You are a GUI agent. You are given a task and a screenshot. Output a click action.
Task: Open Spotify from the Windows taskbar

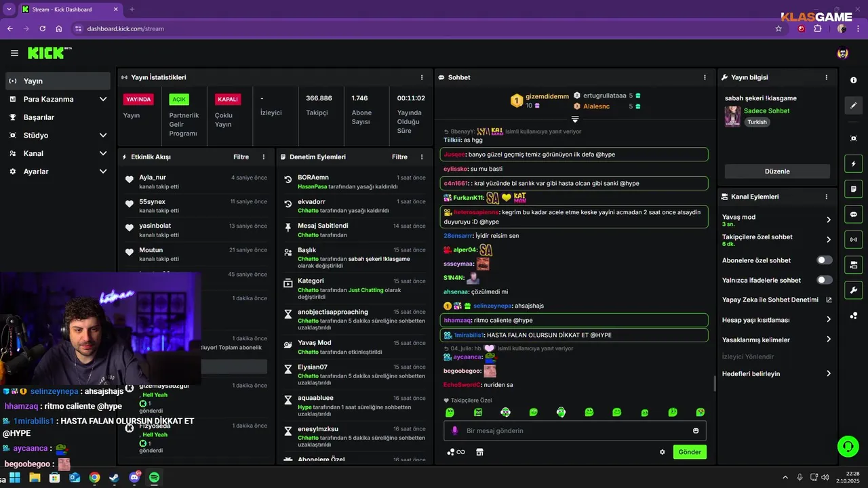[x=154, y=477]
